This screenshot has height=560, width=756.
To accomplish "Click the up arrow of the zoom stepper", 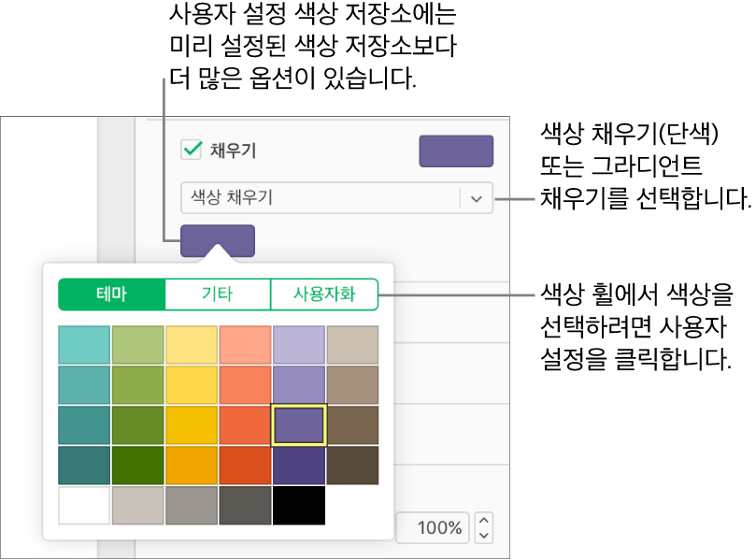I will [x=483, y=521].
